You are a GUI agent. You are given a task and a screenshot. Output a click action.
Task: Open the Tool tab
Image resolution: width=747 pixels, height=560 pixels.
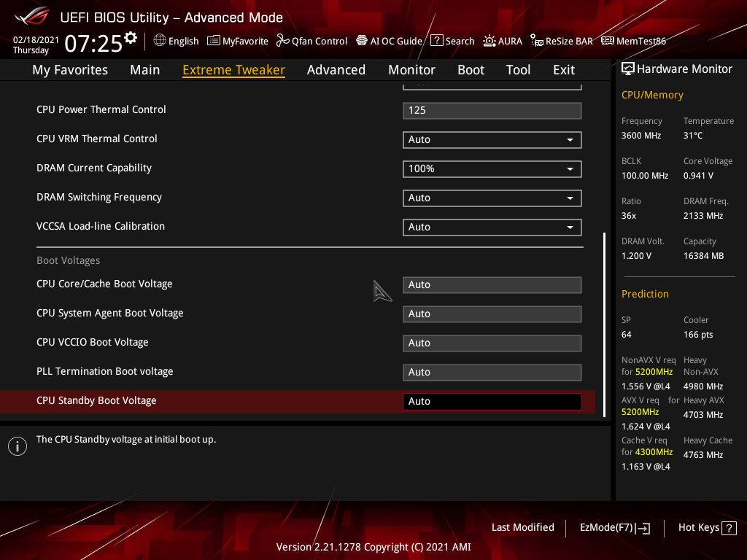coord(519,70)
